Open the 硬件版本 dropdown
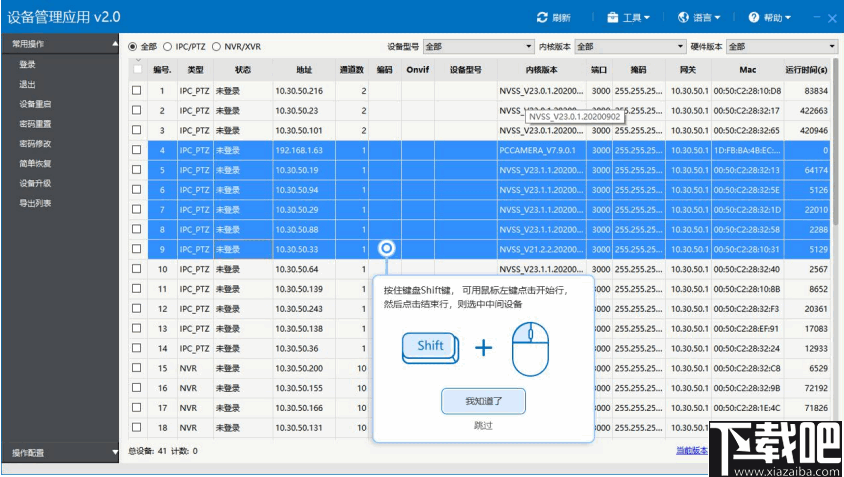Screen dimensions: 844x477 point(782,47)
